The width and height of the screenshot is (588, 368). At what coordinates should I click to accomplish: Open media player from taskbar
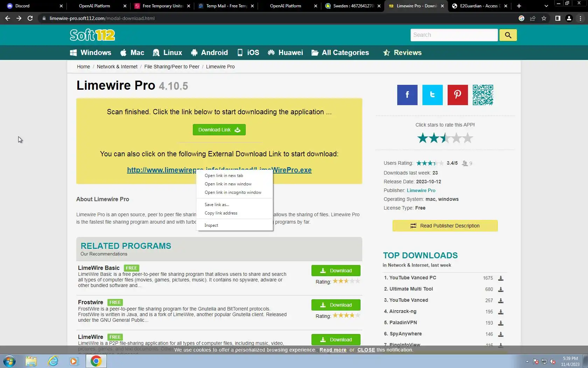(74, 361)
